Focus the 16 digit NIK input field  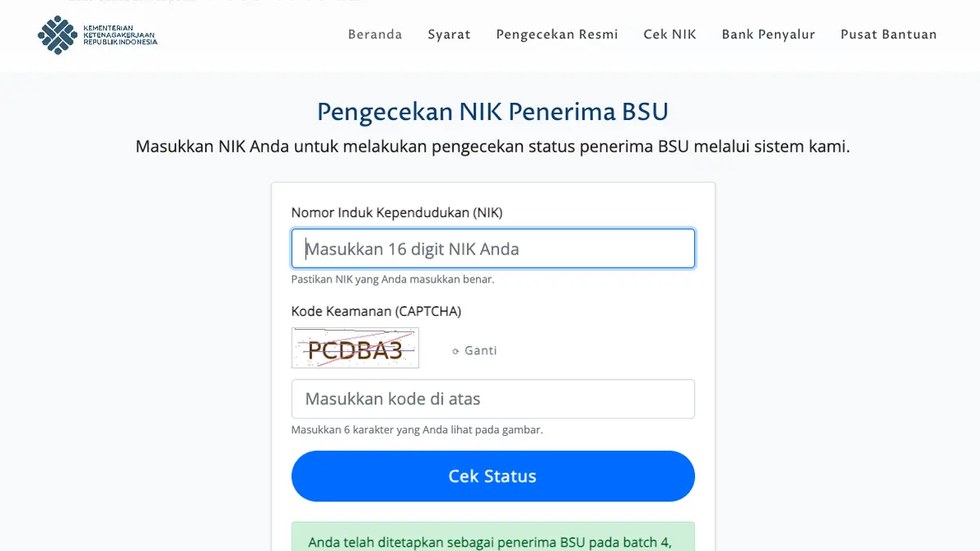(493, 248)
